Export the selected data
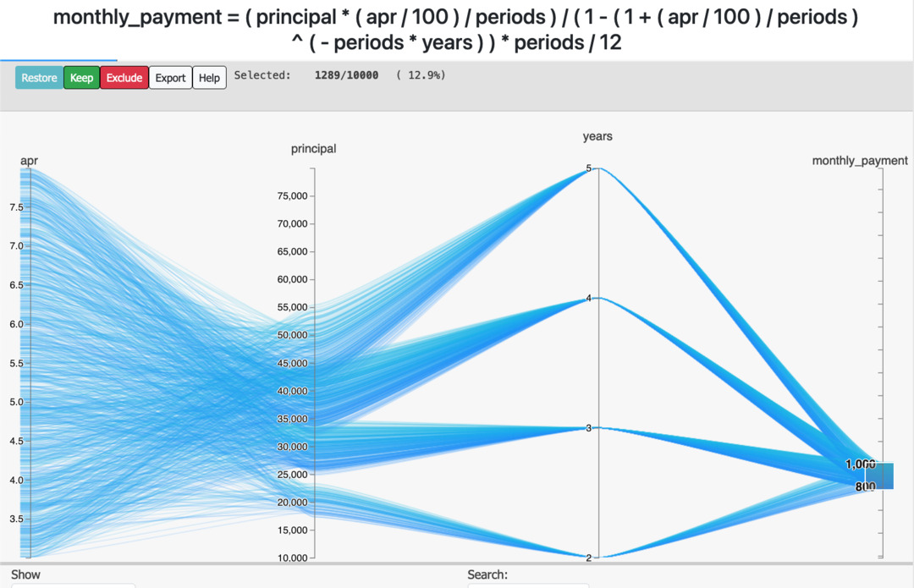Screen dimensions: 914x588 pyautogui.click(x=170, y=78)
